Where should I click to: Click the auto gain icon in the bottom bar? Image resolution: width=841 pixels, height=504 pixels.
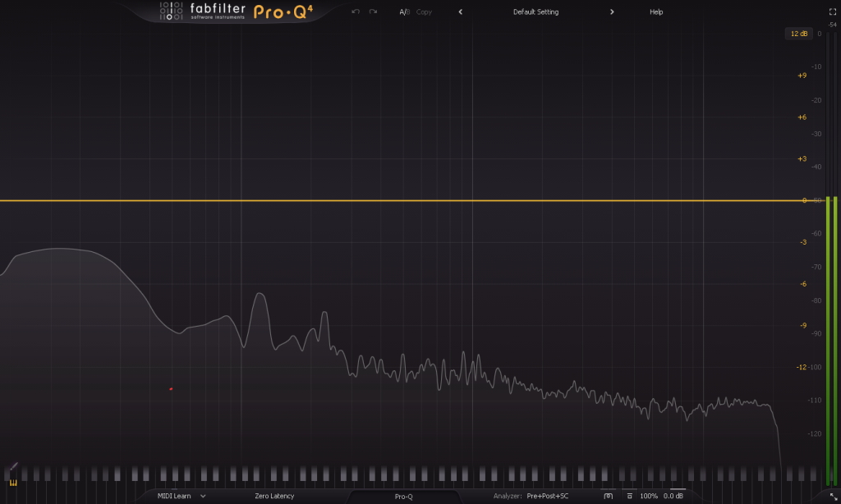pyautogui.click(x=609, y=496)
